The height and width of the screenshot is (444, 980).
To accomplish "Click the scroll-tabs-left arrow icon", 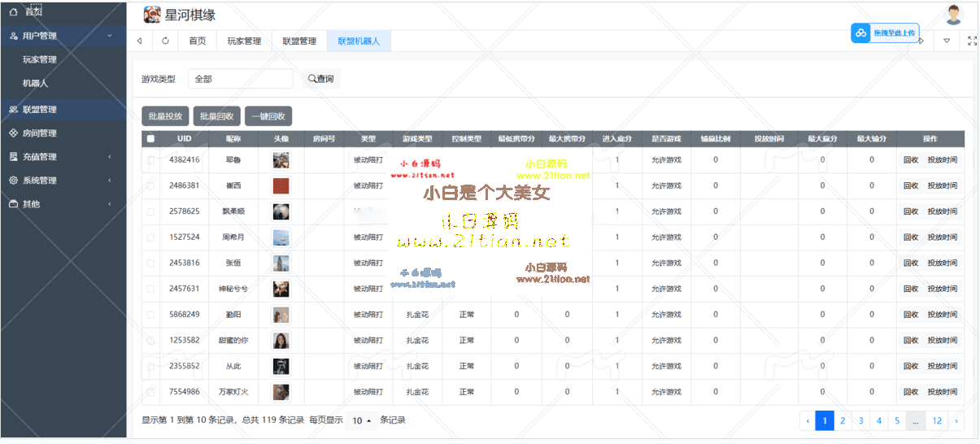I will 140,41.
